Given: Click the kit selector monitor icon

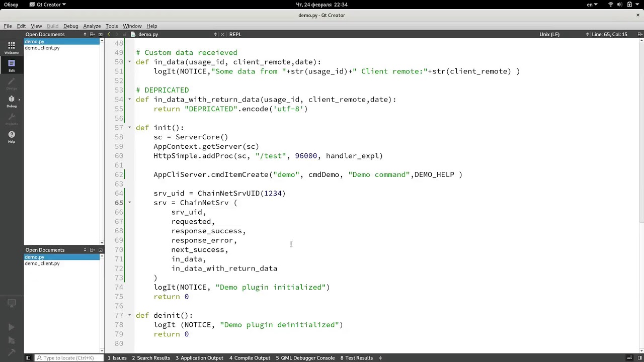Looking at the screenshot, I should pyautogui.click(x=12, y=303).
